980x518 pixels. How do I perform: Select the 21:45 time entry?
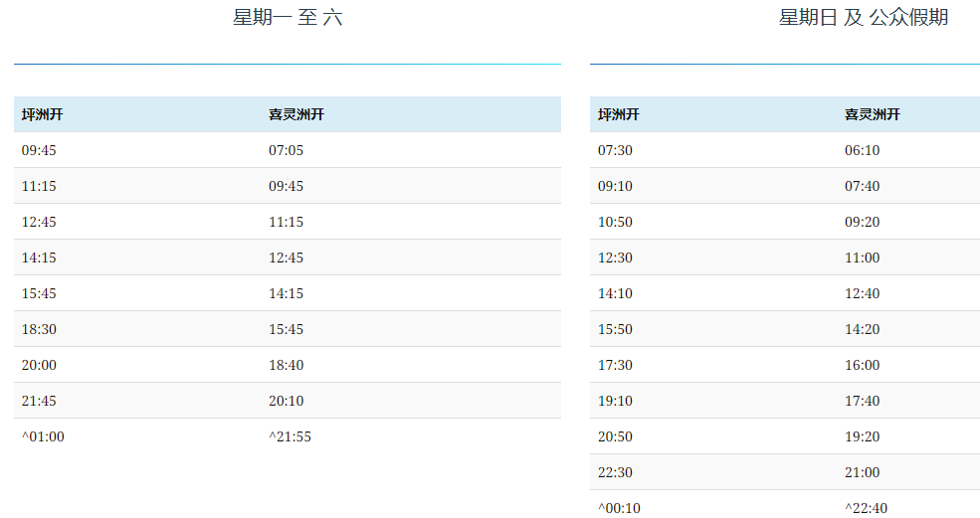coord(39,401)
